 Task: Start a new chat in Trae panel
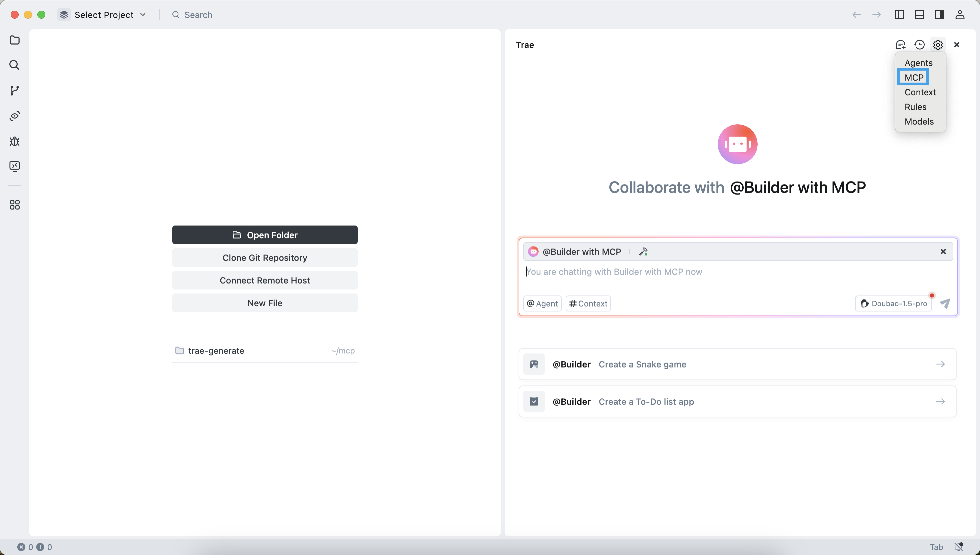900,45
